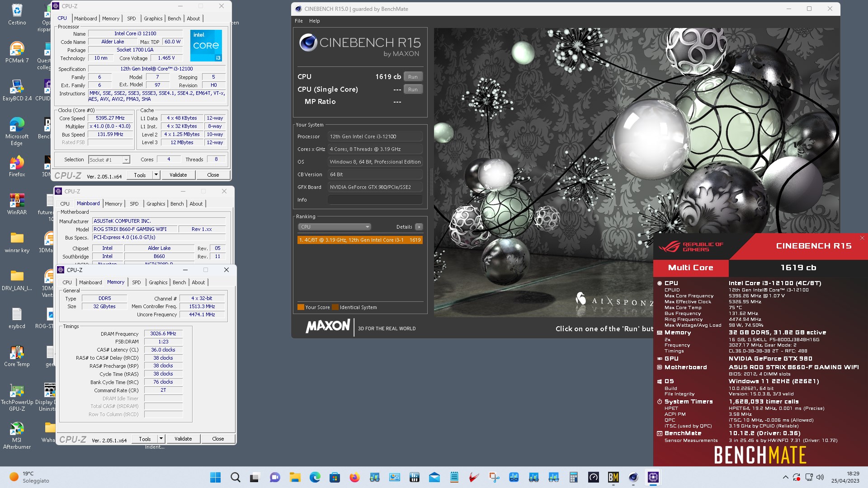Click Close button in top CPU-Z window
This screenshot has height=488, width=868.
click(x=213, y=175)
